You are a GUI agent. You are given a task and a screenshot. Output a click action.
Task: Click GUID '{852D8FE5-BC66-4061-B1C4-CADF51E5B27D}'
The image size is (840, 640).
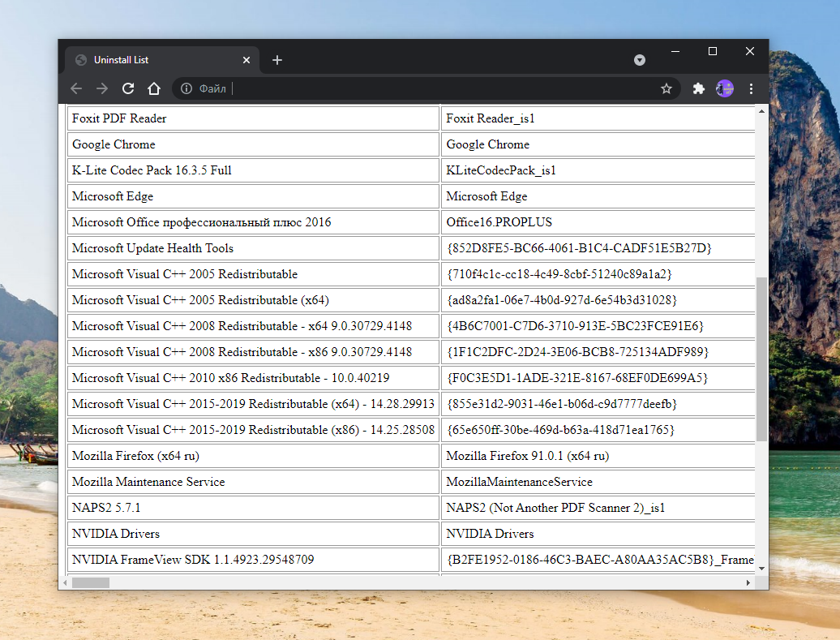click(x=598, y=248)
